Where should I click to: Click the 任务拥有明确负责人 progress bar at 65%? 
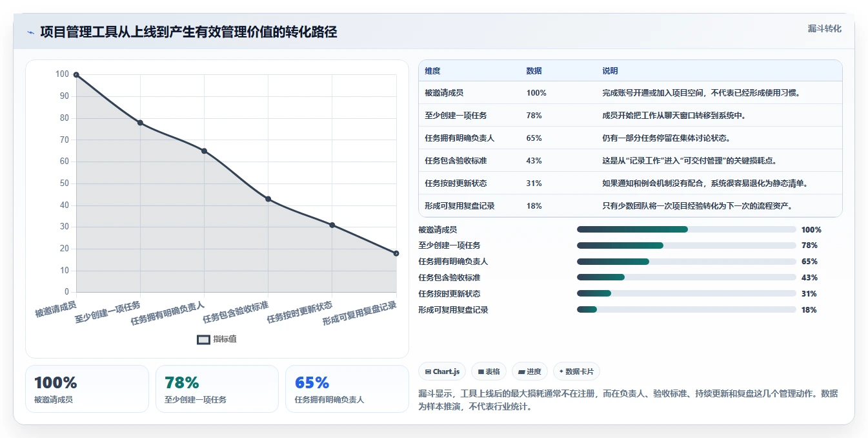pyautogui.click(x=687, y=262)
